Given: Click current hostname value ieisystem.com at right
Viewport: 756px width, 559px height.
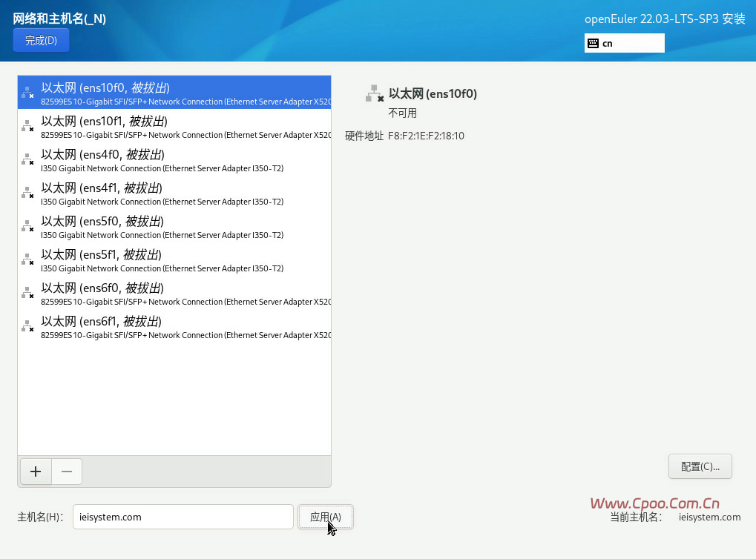Looking at the screenshot, I should [710, 517].
